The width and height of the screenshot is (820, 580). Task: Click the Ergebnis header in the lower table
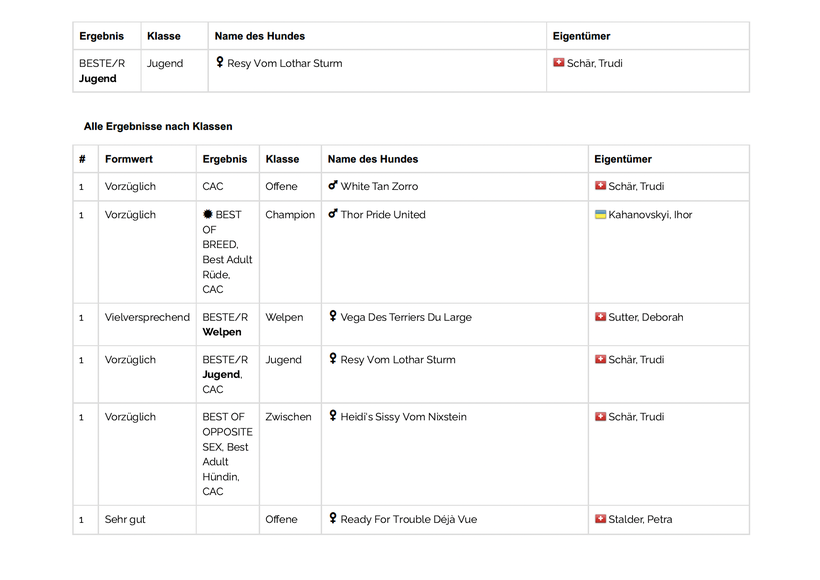[x=225, y=159]
